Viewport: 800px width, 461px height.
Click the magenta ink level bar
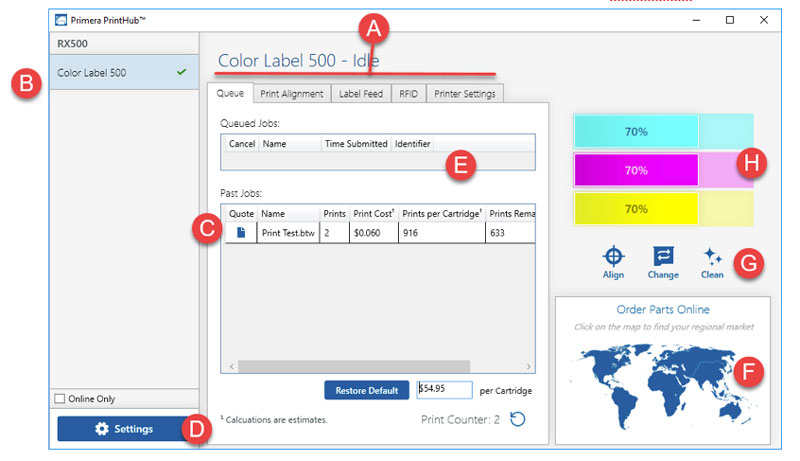[663, 170]
